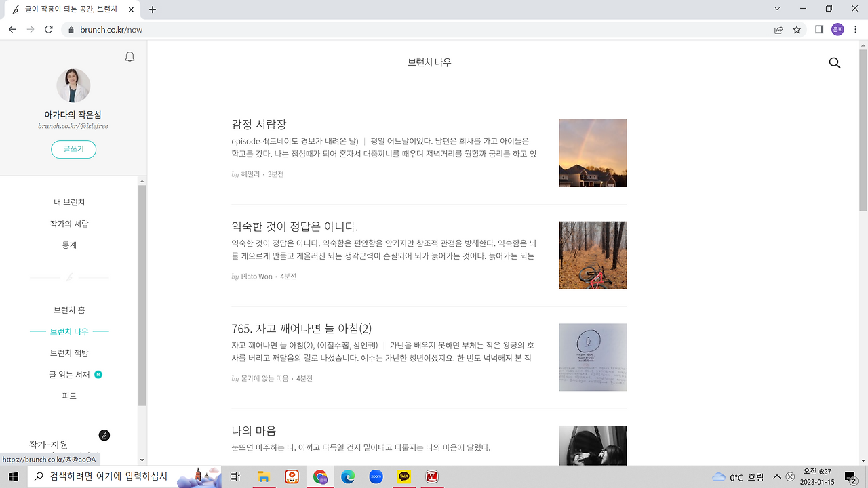
Task: Click the rainbow house photo thumbnail
Action: [x=593, y=153]
